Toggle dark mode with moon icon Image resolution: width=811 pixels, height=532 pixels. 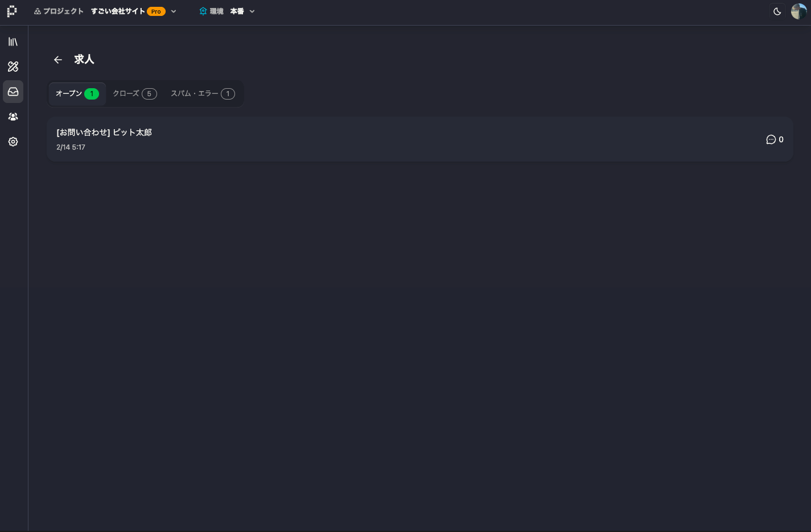[777, 11]
